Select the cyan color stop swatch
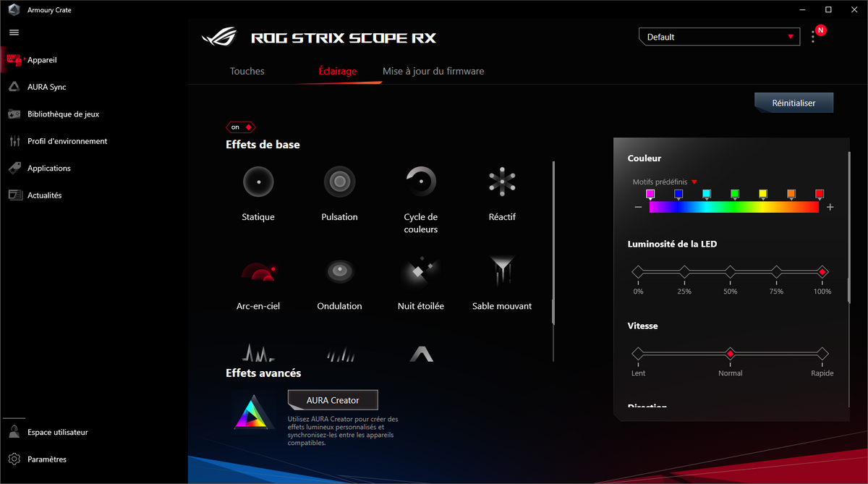This screenshot has width=868, height=484. coord(706,194)
